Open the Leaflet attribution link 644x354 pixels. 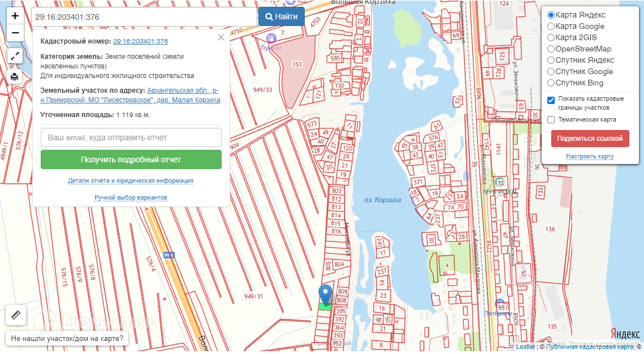pos(525,347)
